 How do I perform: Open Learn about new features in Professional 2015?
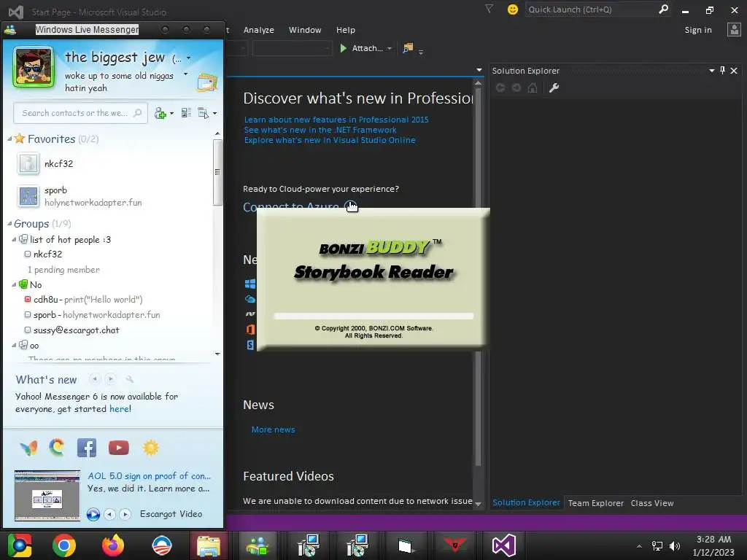(x=336, y=120)
